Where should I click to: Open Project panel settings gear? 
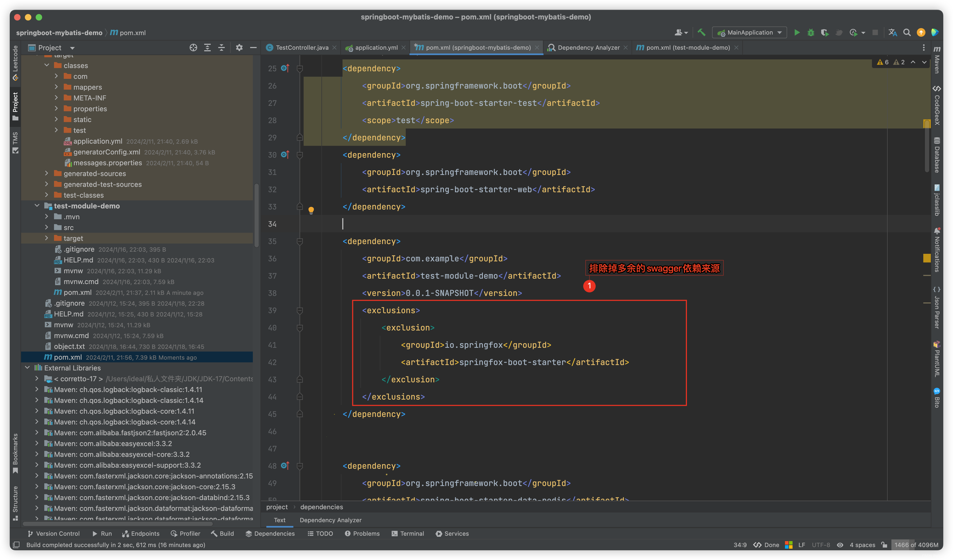(x=239, y=48)
